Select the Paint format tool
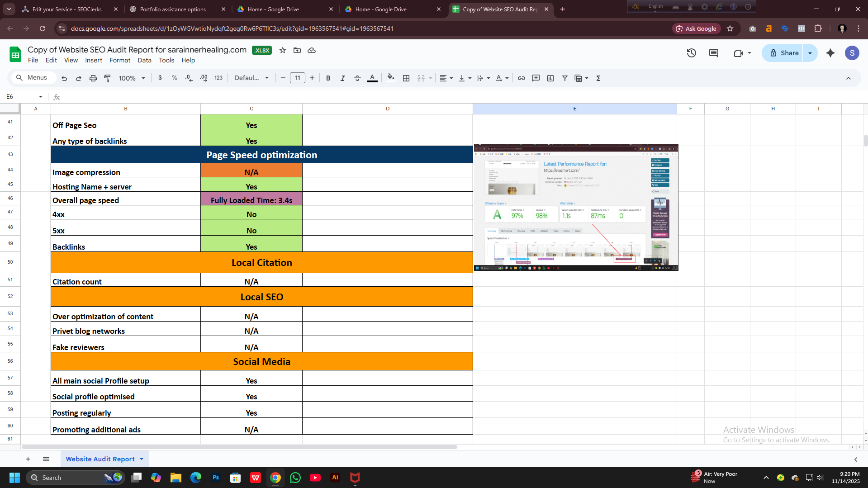Viewport: 868px width, 488px height. (x=107, y=78)
